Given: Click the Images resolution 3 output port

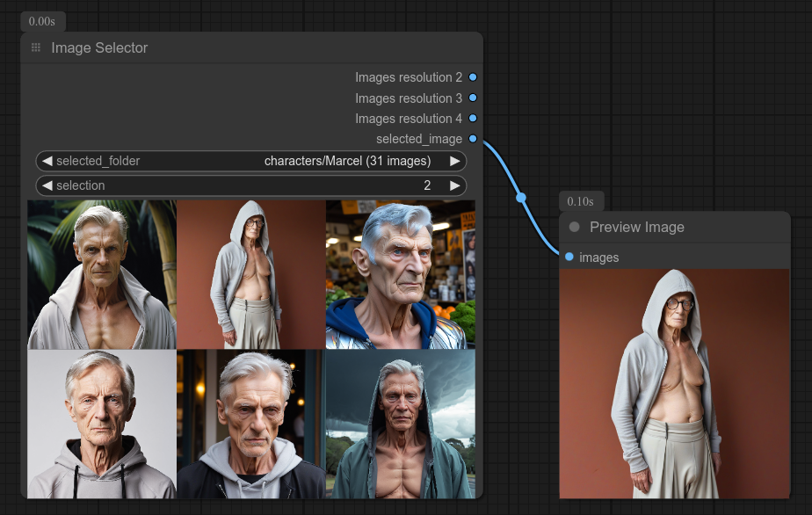Looking at the screenshot, I should pyautogui.click(x=473, y=98).
